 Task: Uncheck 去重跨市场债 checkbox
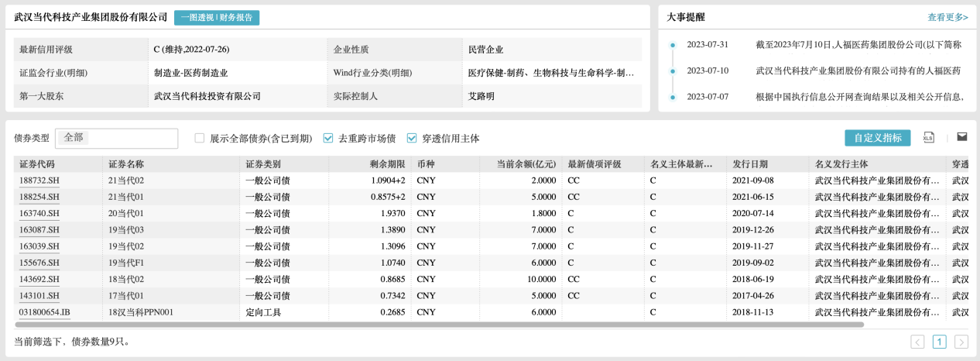coord(328,138)
